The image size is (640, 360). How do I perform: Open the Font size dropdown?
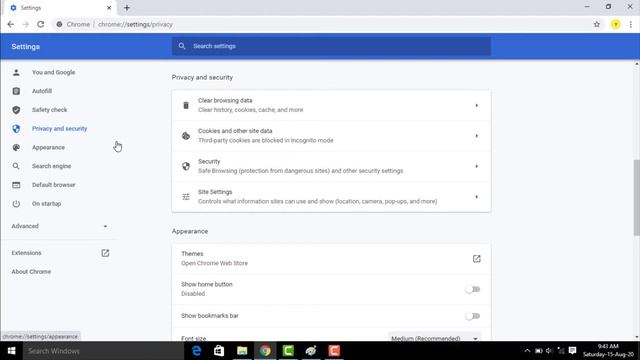click(x=434, y=338)
